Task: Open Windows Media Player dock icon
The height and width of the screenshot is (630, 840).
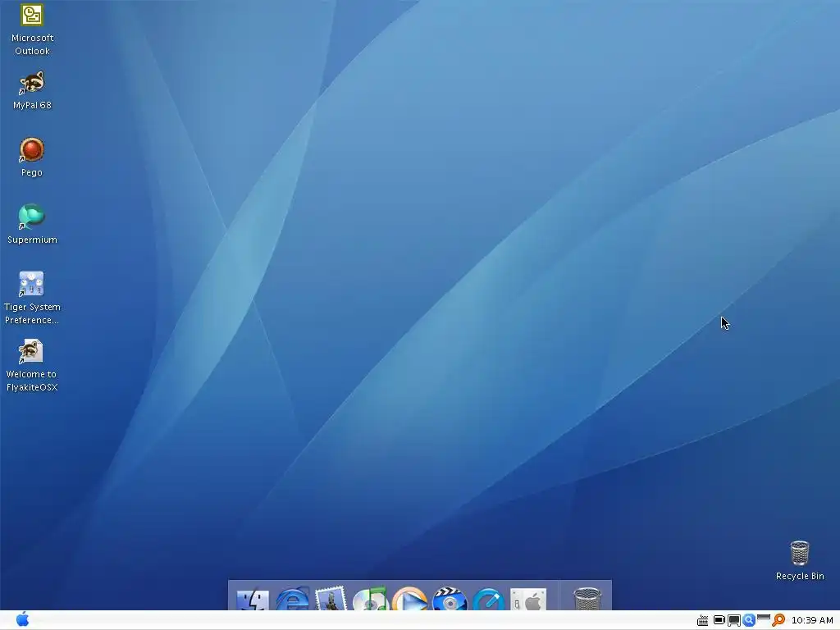Action: pyautogui.click(x=409, y=599)
